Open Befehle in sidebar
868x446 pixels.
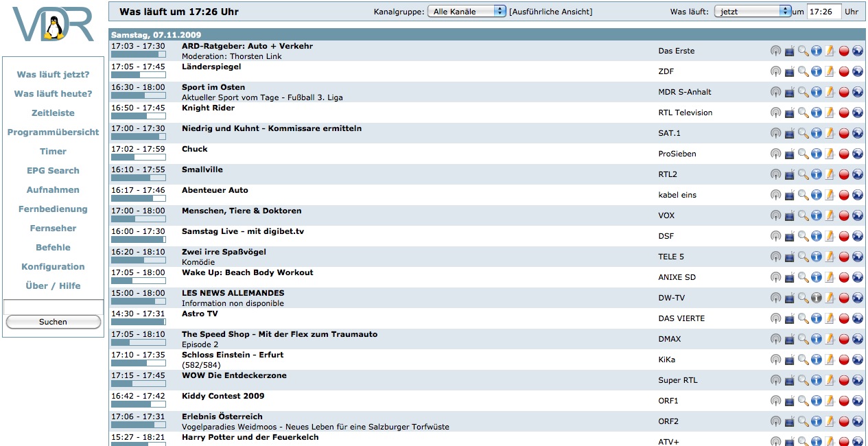pyautogui.click(x=53, y=247)
